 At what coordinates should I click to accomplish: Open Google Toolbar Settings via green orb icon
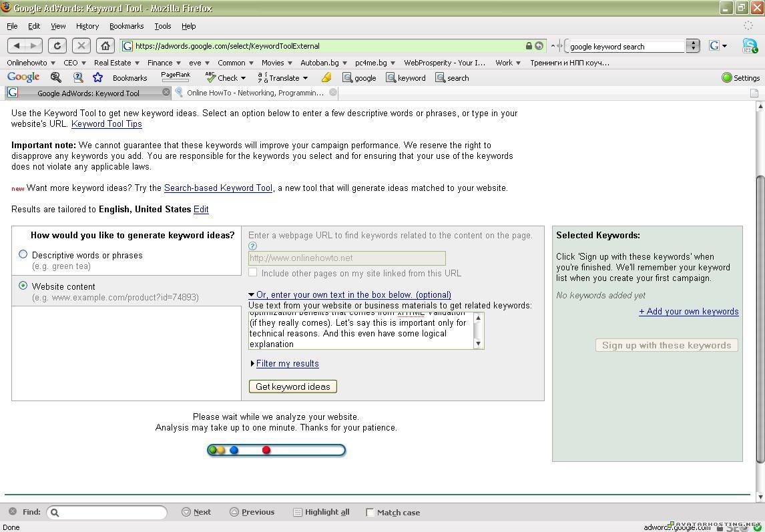click(x=727, y=77)
